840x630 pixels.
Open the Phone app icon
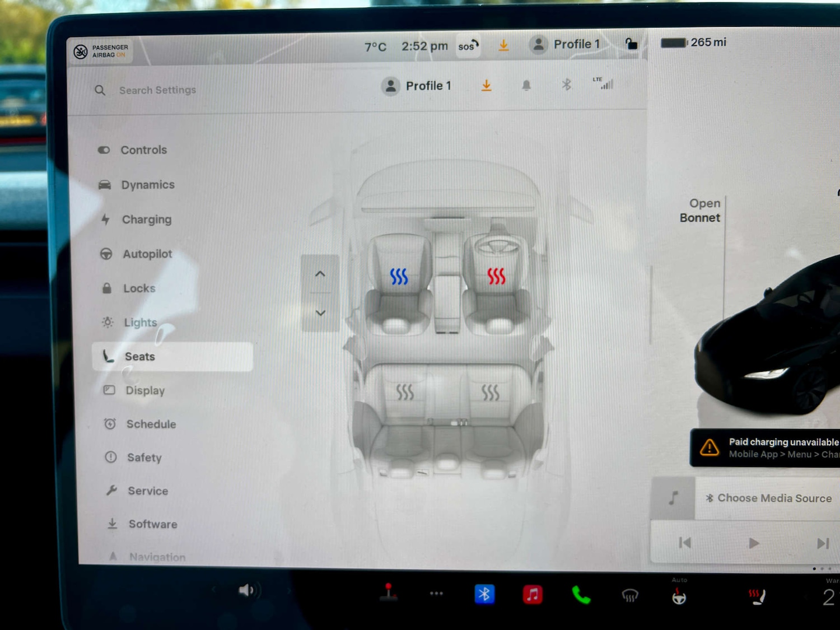coord(581,595)
